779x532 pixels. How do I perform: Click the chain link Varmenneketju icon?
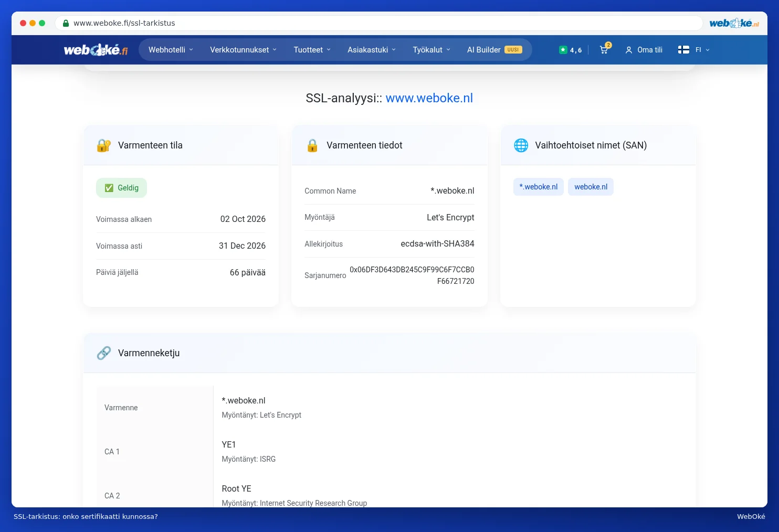[104, 353]
